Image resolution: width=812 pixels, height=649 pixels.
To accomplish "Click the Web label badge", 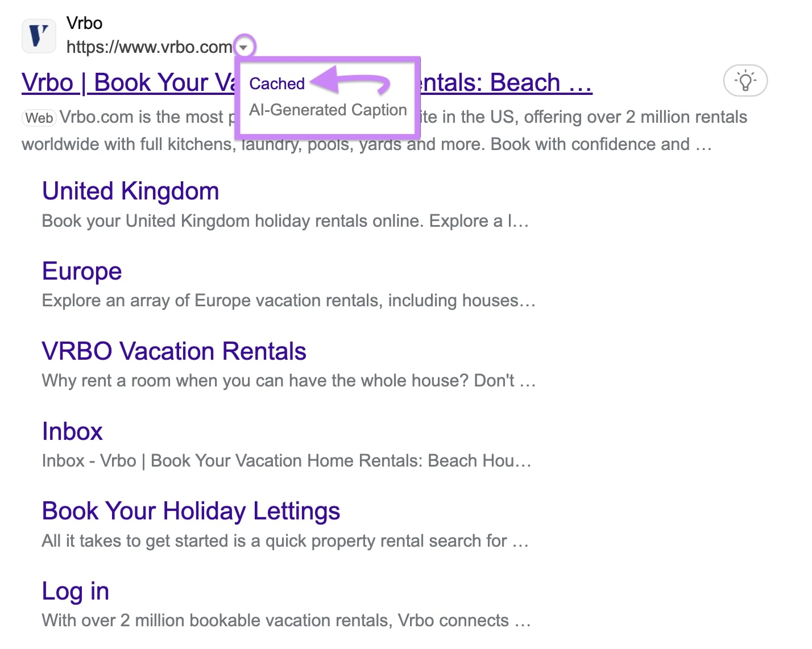I will click(38, 118).
